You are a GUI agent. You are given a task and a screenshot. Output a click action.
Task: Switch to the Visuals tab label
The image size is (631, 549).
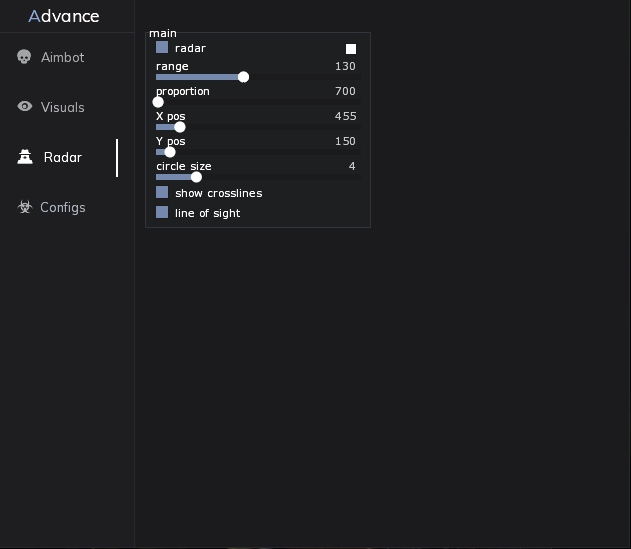(62, 107)
